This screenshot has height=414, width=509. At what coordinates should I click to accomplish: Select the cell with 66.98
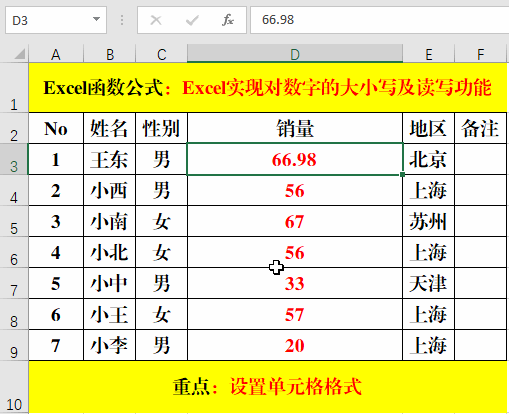point(295,159)
